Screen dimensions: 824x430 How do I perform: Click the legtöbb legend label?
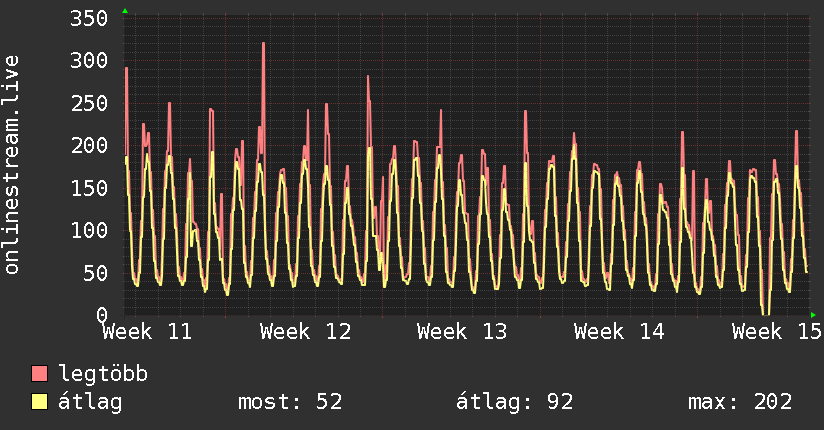[103, 374]
